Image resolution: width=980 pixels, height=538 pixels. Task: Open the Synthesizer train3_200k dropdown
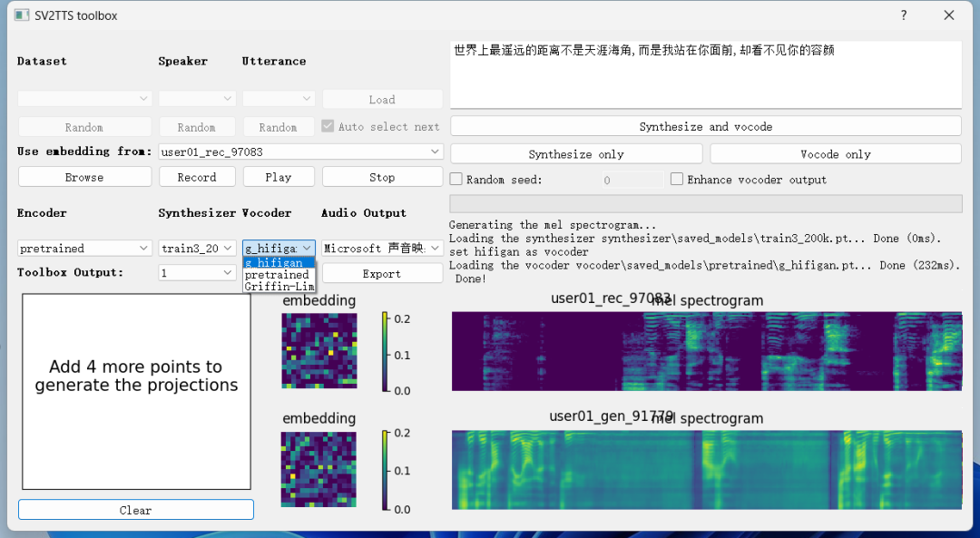(196, 248)
